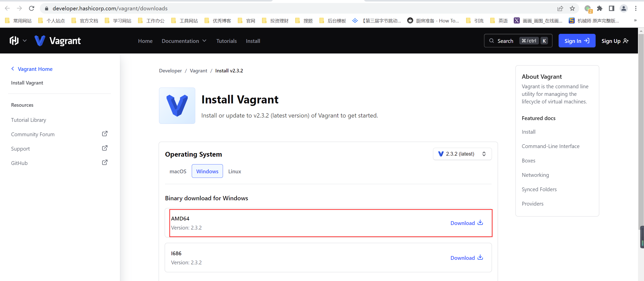Image resolution: width=644 pixels, height=281 pixels.
Task: Click the Vagrant logo in the header
Action: click(x=58, y=40)
